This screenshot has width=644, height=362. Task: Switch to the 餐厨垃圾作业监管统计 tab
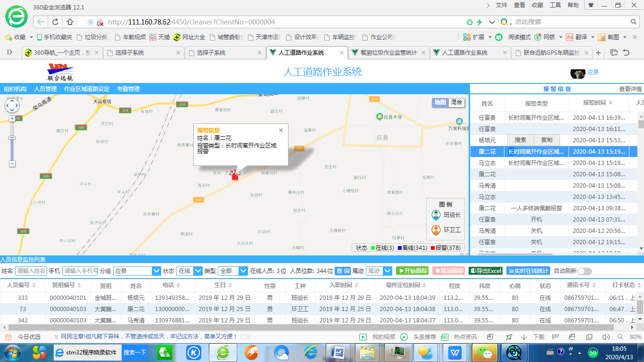coord(388,53)
